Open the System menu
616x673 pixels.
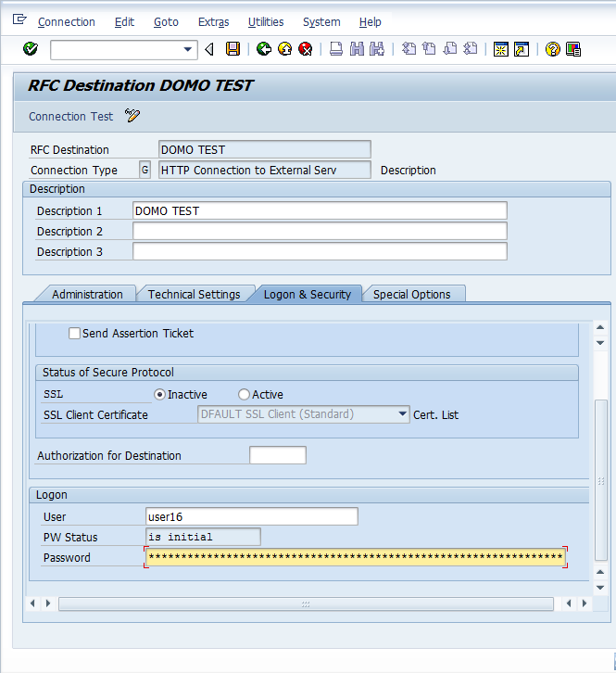click(x=321, y=22)
